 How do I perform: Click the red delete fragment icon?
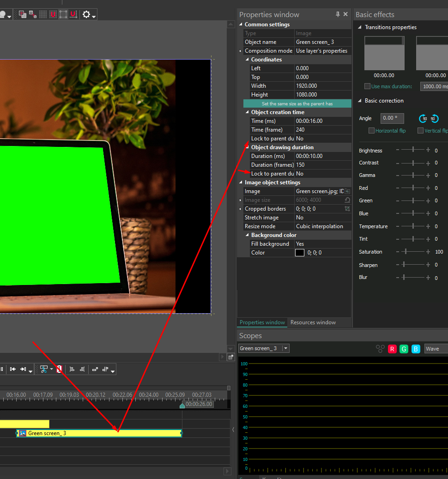[x=59, y=370]
